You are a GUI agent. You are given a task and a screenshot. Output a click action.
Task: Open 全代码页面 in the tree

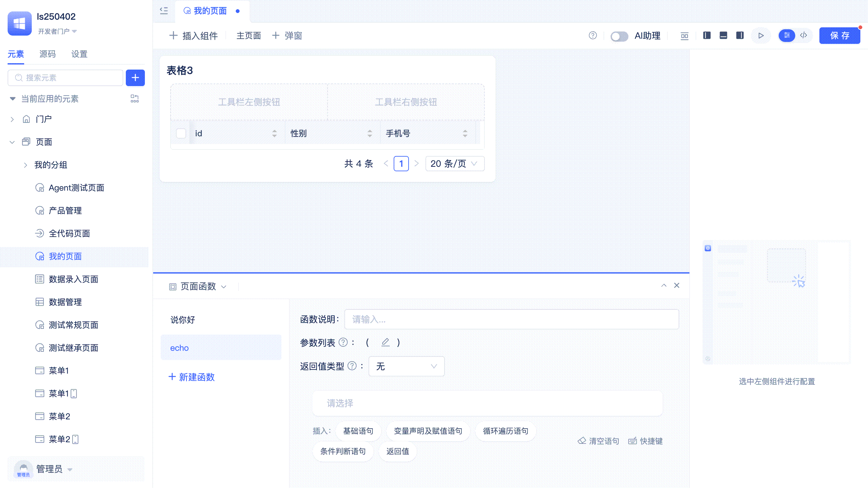coord(69,234)
